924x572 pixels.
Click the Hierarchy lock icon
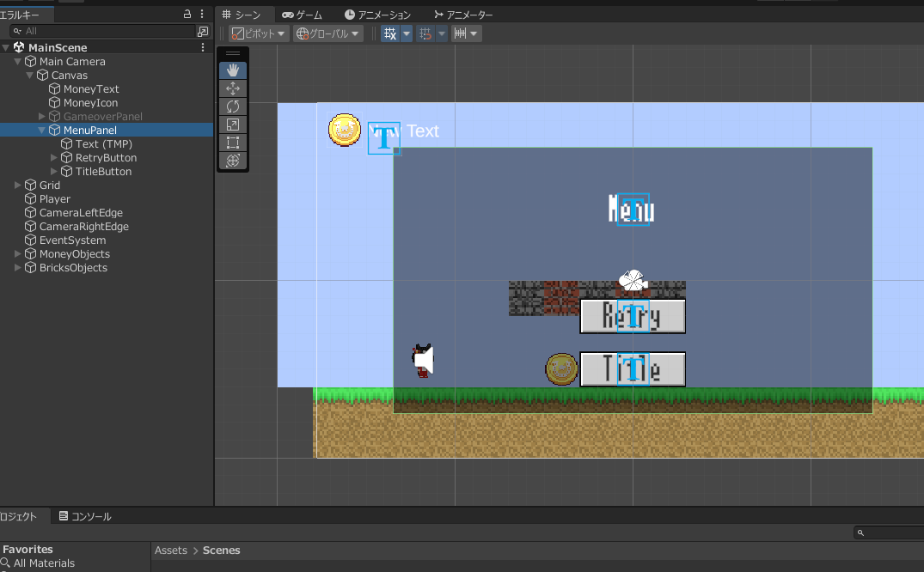click(x=188, y=15)
